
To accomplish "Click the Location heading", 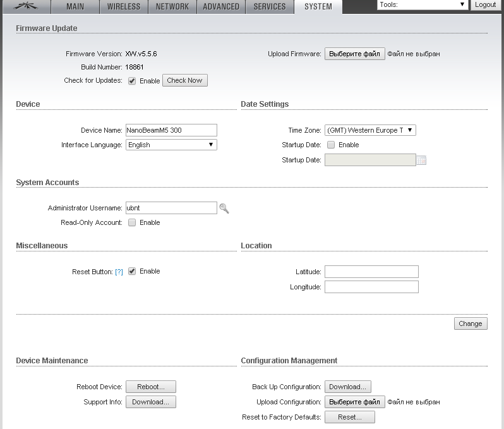I will (x=256, y=246).
